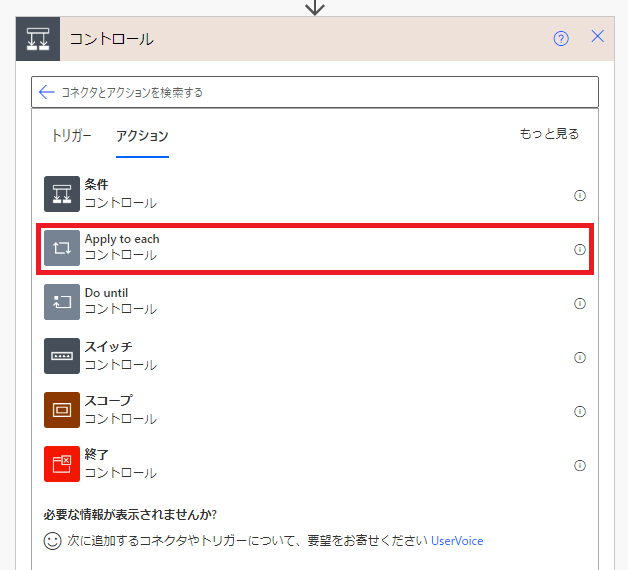Open help with the question mark icon
Viewport: 628px width, 570px height.
tap(561, 39)
